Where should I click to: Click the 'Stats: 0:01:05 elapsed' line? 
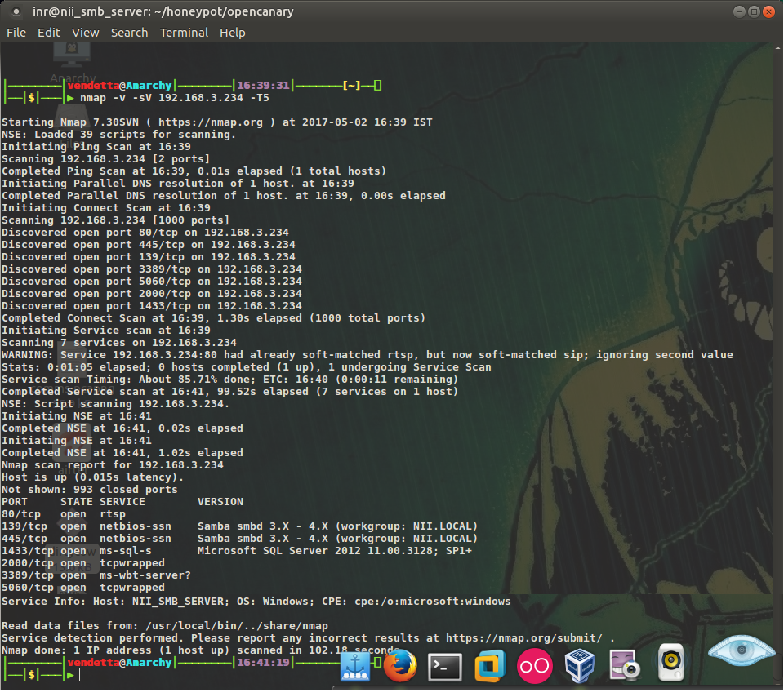coord(247,367)
